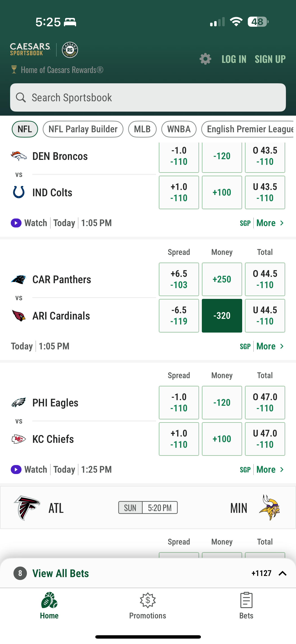Tap the LOG IN link
The image size is (296, 644).
234,59
